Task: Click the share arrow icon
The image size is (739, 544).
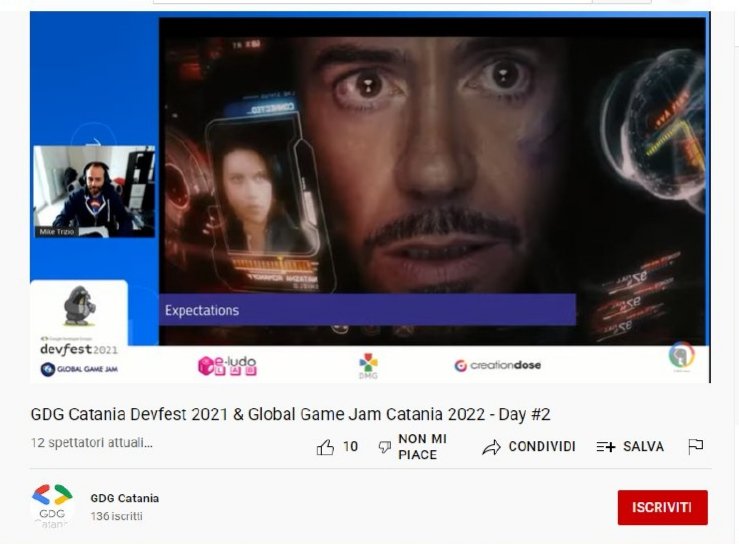Action: (492, 447)
